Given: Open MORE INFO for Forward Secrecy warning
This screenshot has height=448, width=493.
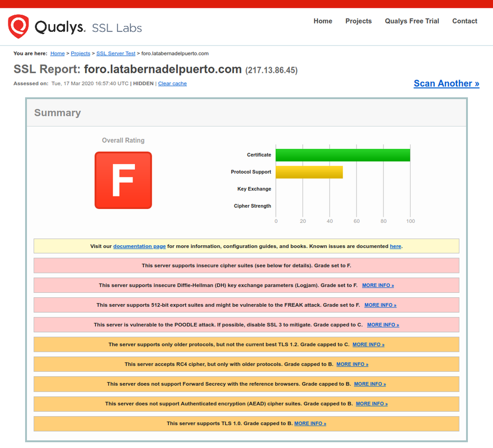Looking at the screenshot, I should (370, 384).
